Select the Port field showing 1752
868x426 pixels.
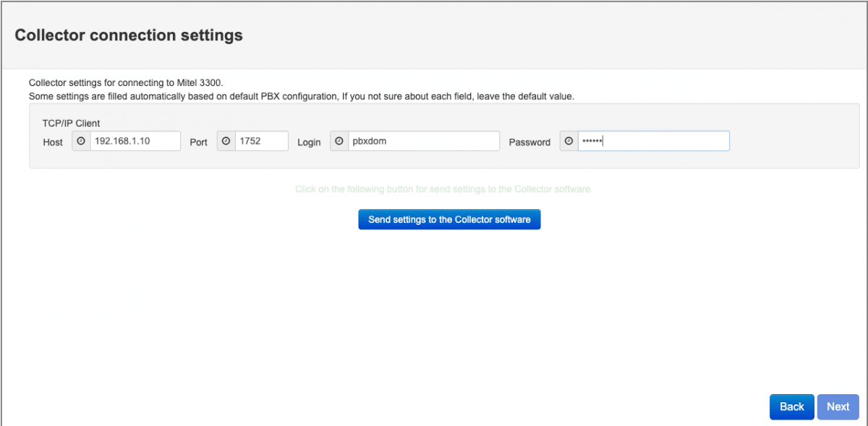tap(261, 141)
